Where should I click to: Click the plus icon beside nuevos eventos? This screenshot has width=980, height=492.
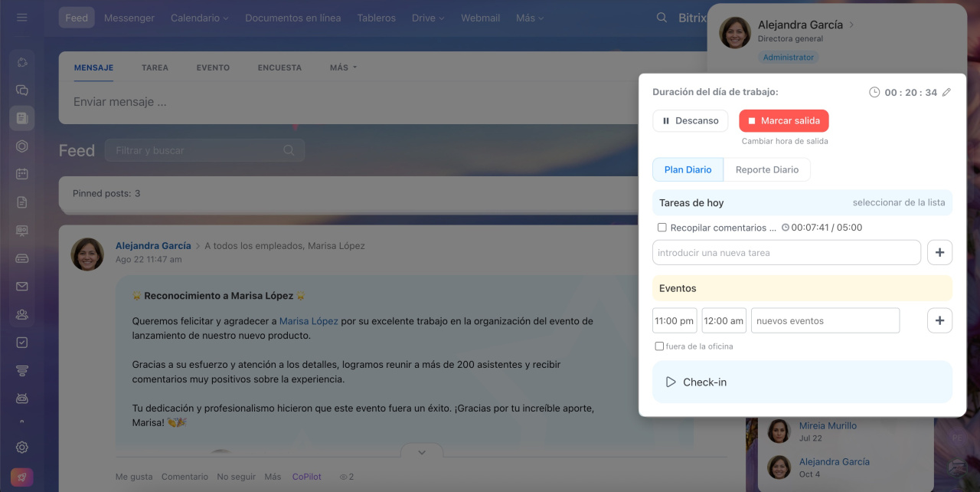[x=939, y=321]
